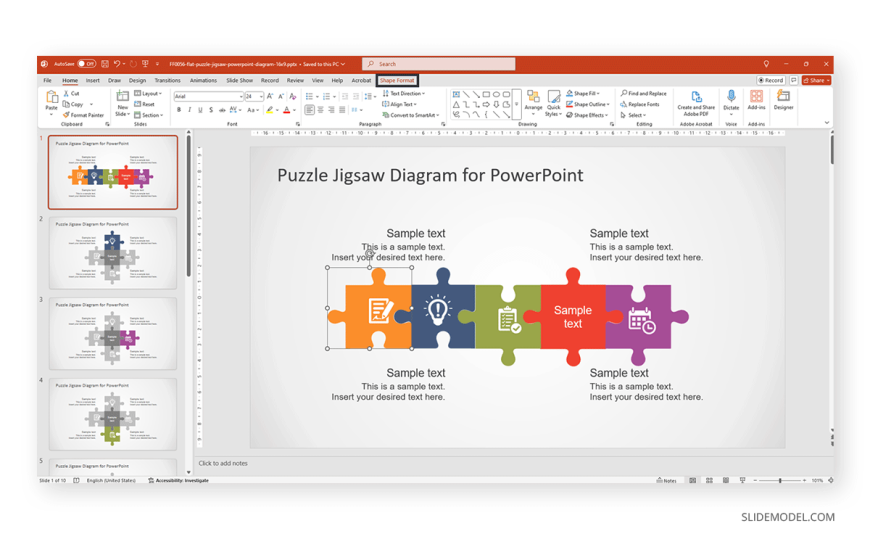Select the Text Box shape in gallery
Image resolution: width=870 pixels, height=539 pixels.
(456, 94)
